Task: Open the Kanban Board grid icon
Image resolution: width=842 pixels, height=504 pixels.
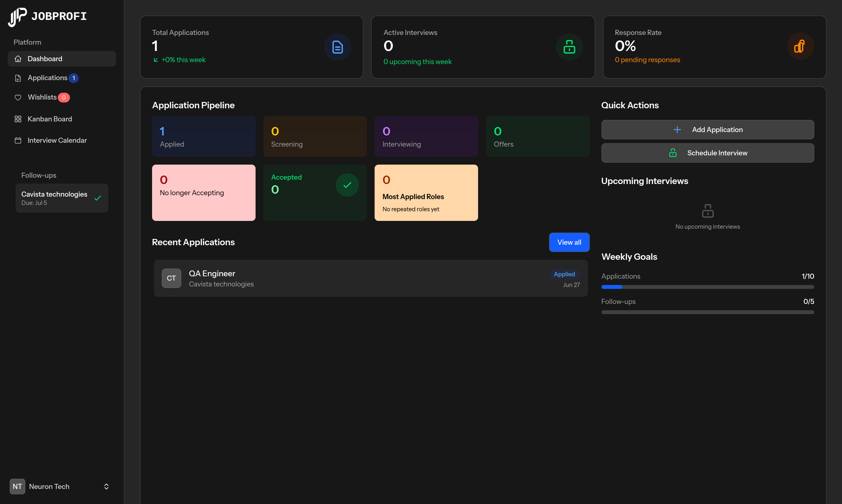Action: click(x=18, y=119)
